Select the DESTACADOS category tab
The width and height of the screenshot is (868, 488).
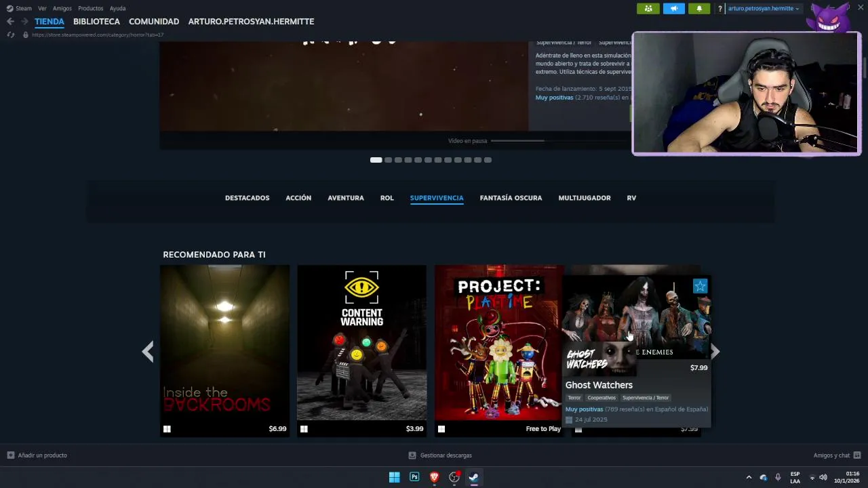(x=247, y=198)
